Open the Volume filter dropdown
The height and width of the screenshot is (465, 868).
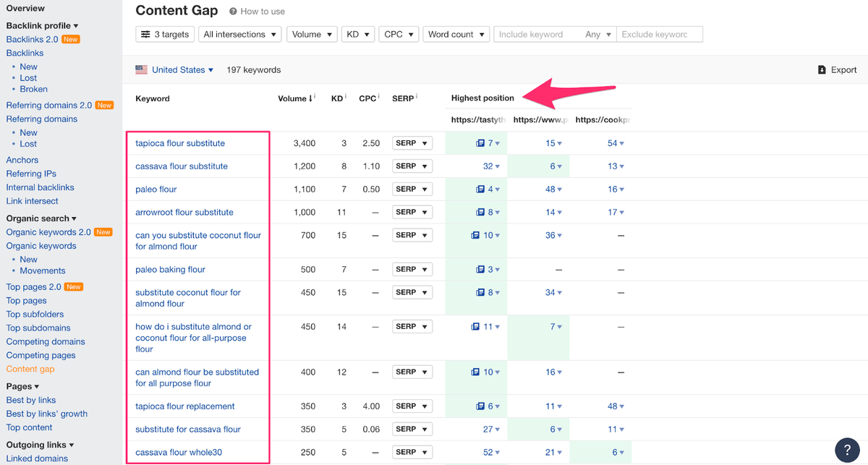312,34
